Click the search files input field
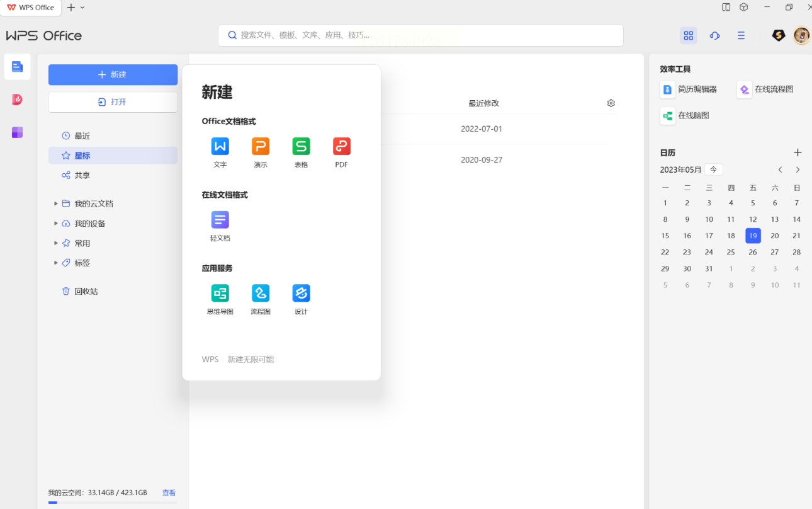The image size is (812, 509). [x=420, y=35]
